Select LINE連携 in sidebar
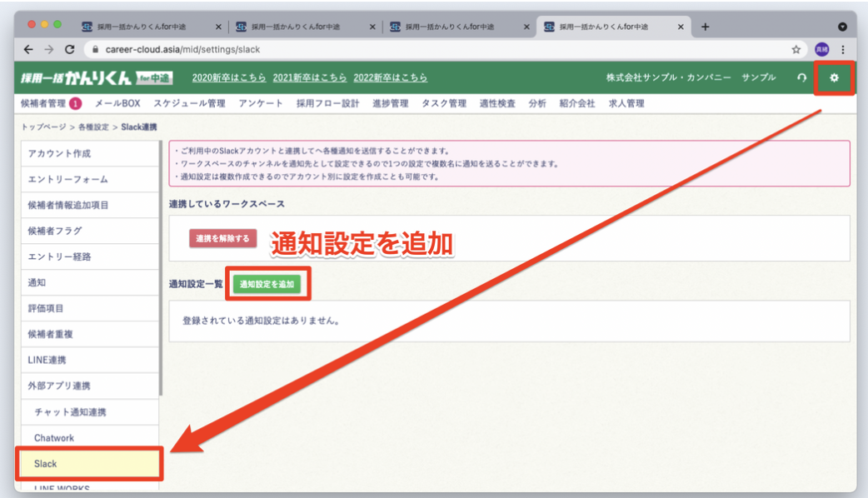The width and height of the screenshot is (868, 498). pyautogui.click(x=90, y=361)
